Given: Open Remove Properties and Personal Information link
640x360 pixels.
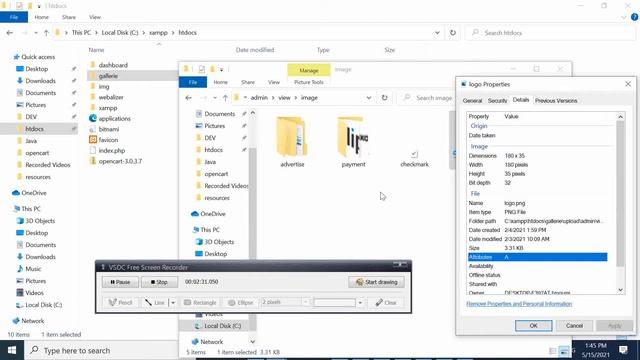Looking at the screenshot, I should [519, 304].
